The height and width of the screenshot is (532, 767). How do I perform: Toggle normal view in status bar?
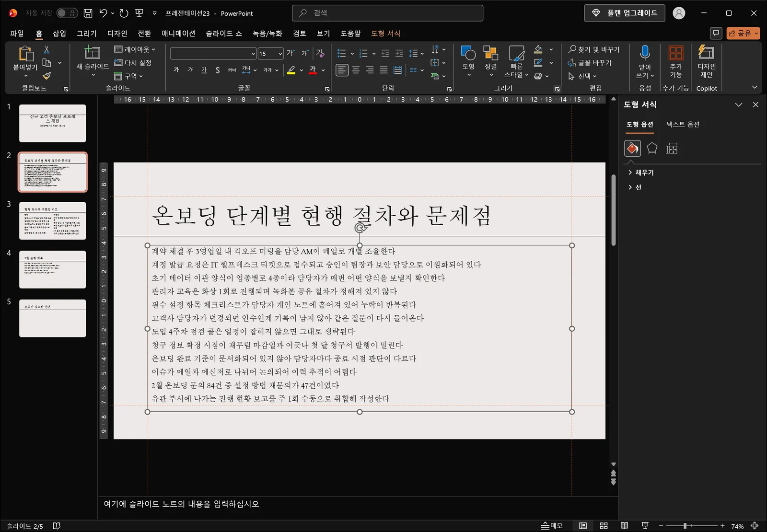tap(583, 526)
